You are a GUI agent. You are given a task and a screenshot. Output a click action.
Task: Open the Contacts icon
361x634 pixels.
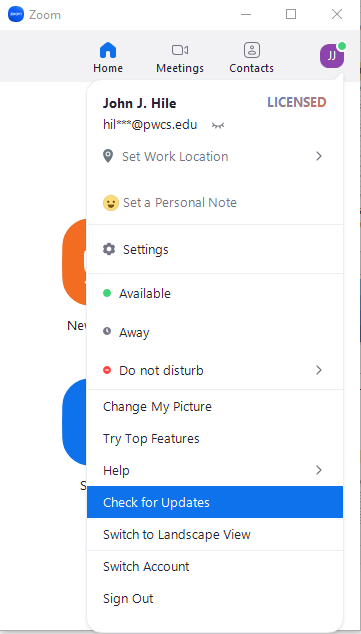pyautogui.click(x=252, y=50)
